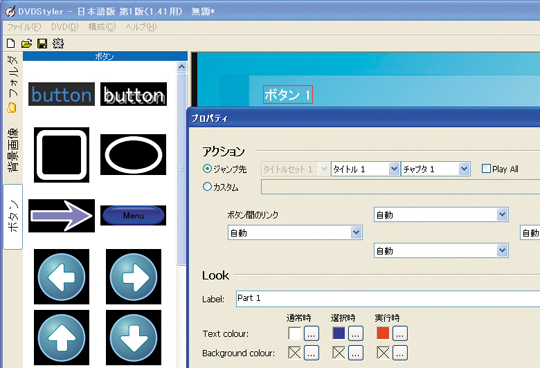
Task: Open the ファイル(F) menu
Action: coord(24,27)
